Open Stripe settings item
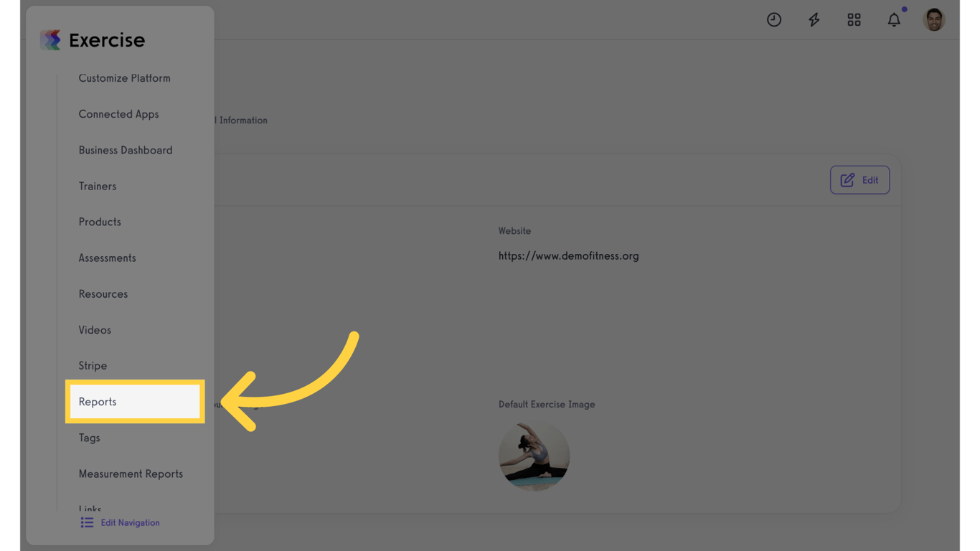The image size is (980, 551). [93, 366]
